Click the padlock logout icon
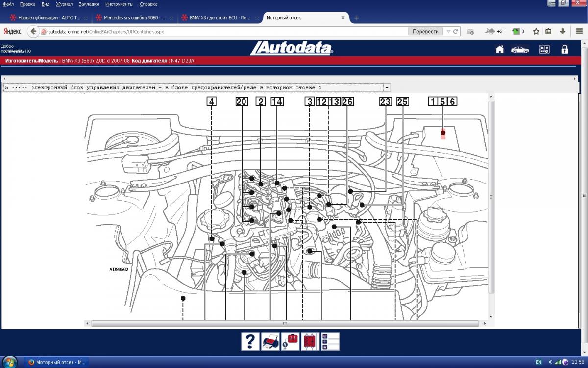 565,50
